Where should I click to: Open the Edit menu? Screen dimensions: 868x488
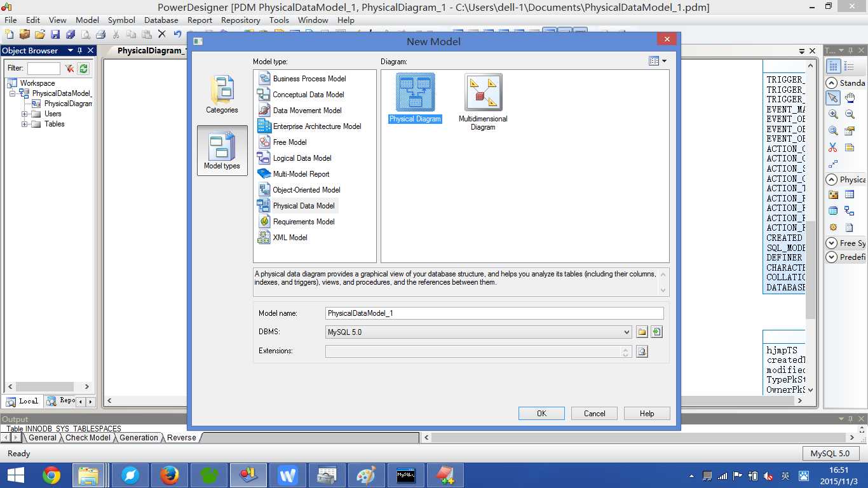33,20
